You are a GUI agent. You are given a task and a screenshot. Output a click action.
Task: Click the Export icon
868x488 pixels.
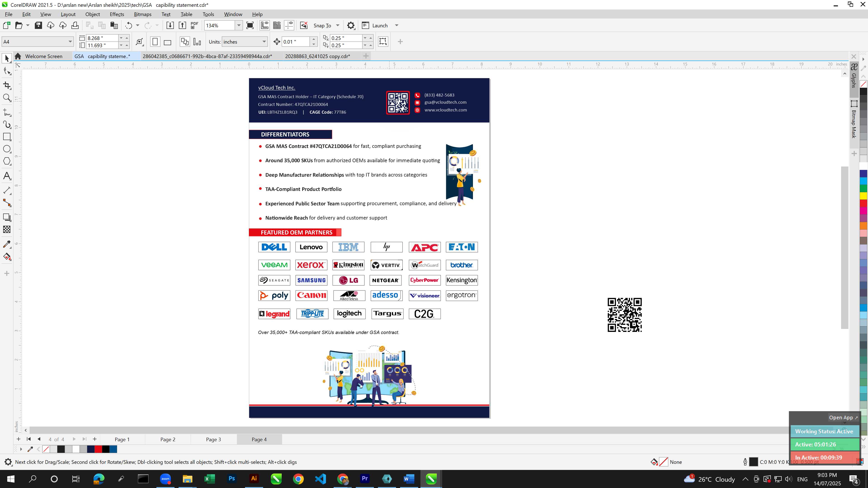coord(182,26)
